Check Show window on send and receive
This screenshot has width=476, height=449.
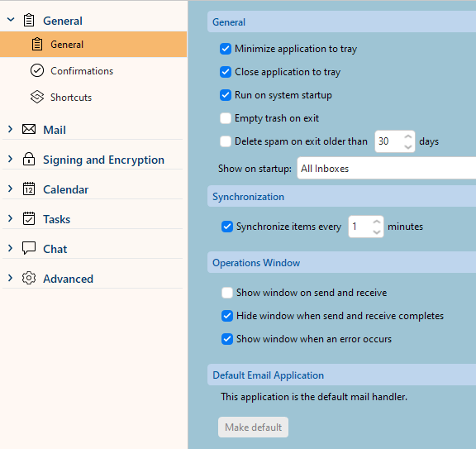click(227, 293)
